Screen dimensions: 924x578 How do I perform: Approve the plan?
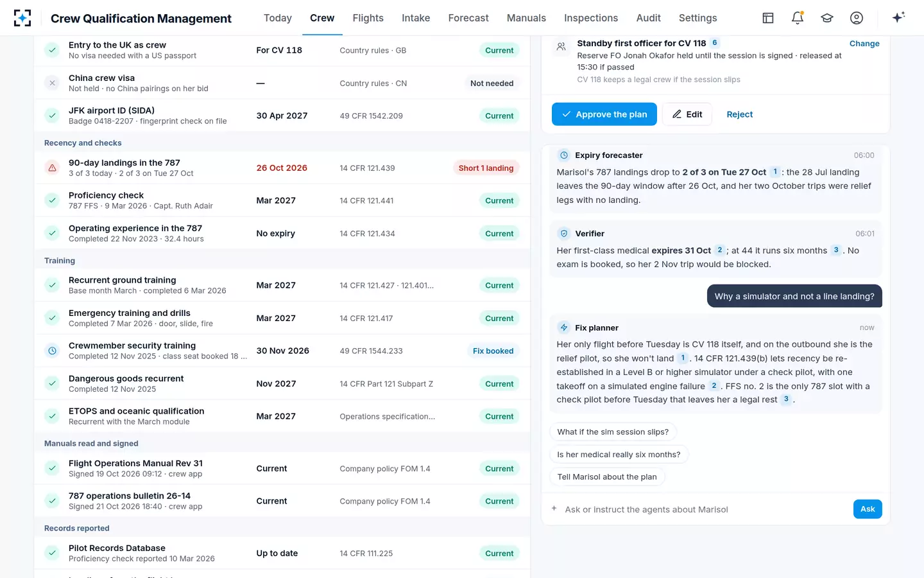coord(604,114)
